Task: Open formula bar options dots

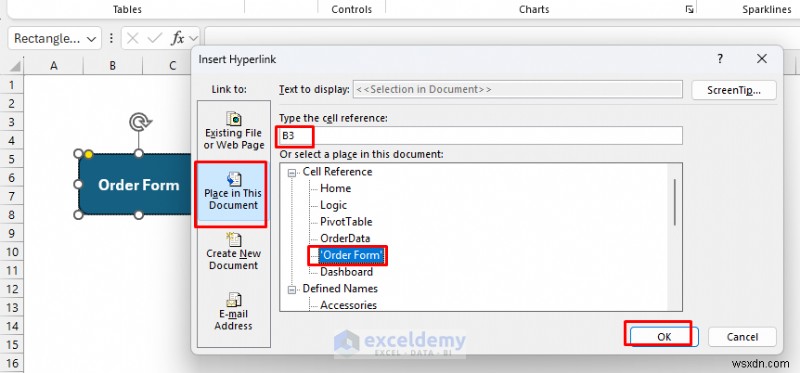Action: (x=111, y=38)
